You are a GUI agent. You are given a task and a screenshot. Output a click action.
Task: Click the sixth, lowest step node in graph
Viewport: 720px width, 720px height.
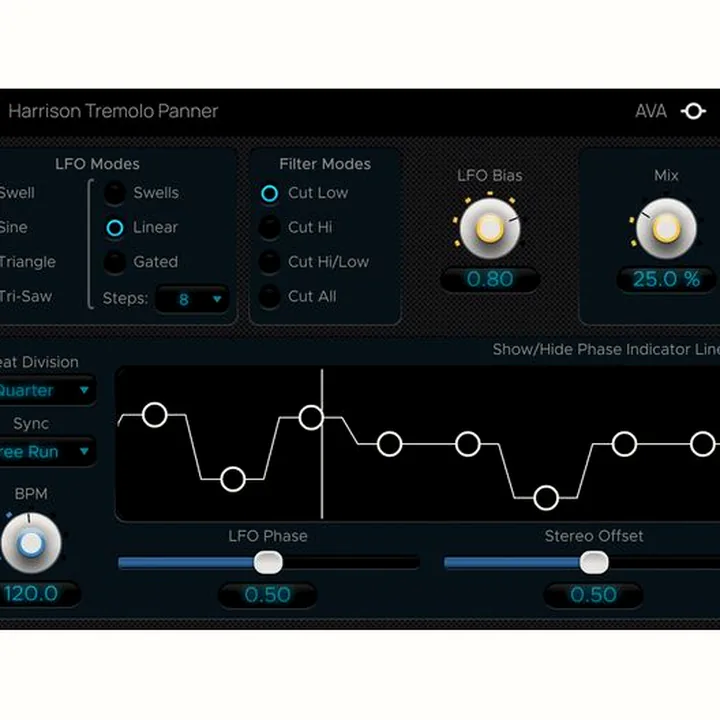[x=546, y=498]
